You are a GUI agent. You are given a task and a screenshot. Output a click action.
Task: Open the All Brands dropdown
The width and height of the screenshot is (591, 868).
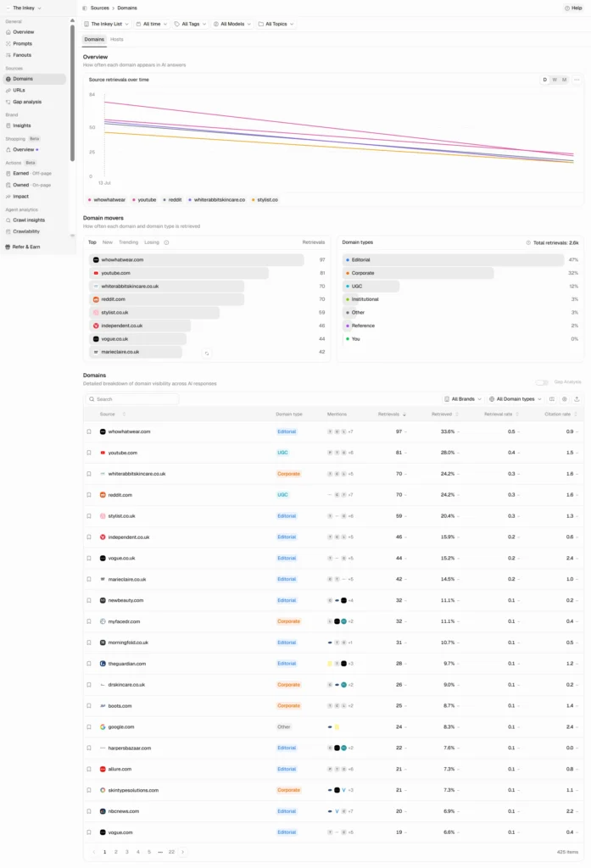(463, 399)
